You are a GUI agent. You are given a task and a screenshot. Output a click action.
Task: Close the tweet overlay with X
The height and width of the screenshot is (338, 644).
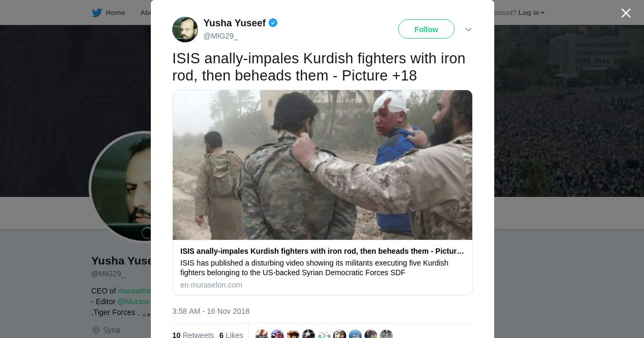click(x=626, y=13)
